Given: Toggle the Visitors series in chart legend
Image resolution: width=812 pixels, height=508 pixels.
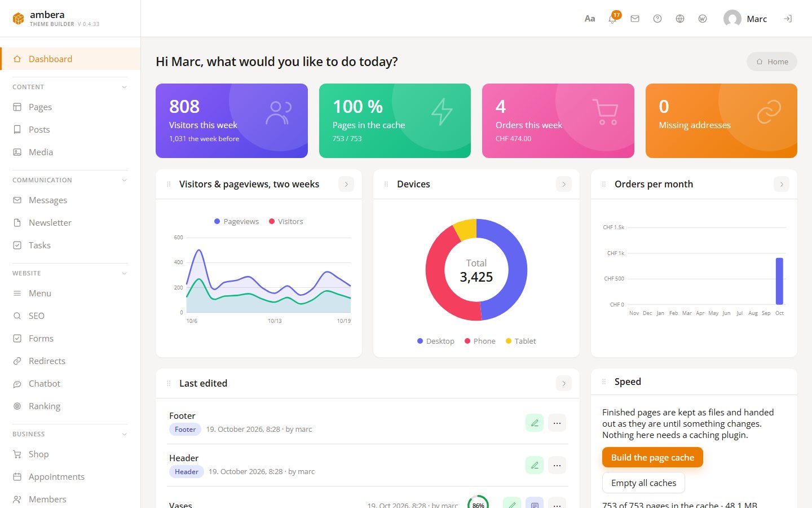Looking at the screenshot, I should coord(286,221).
